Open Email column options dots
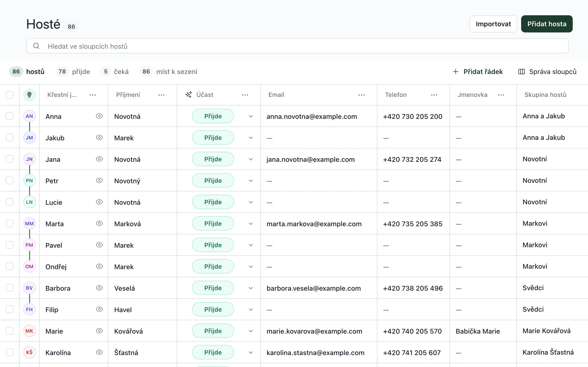The image size is (588, 367). [x=361, y=95]
